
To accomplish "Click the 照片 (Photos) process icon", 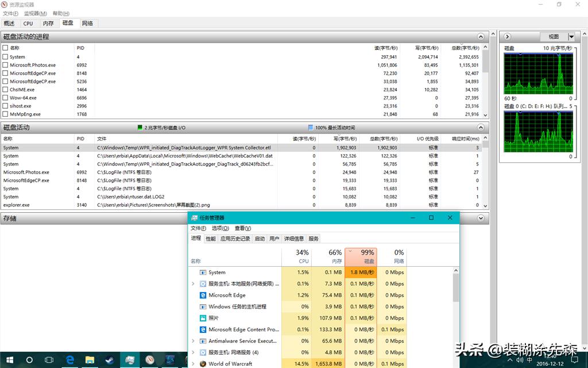I will pyautogui.click(x=203, y=318).
